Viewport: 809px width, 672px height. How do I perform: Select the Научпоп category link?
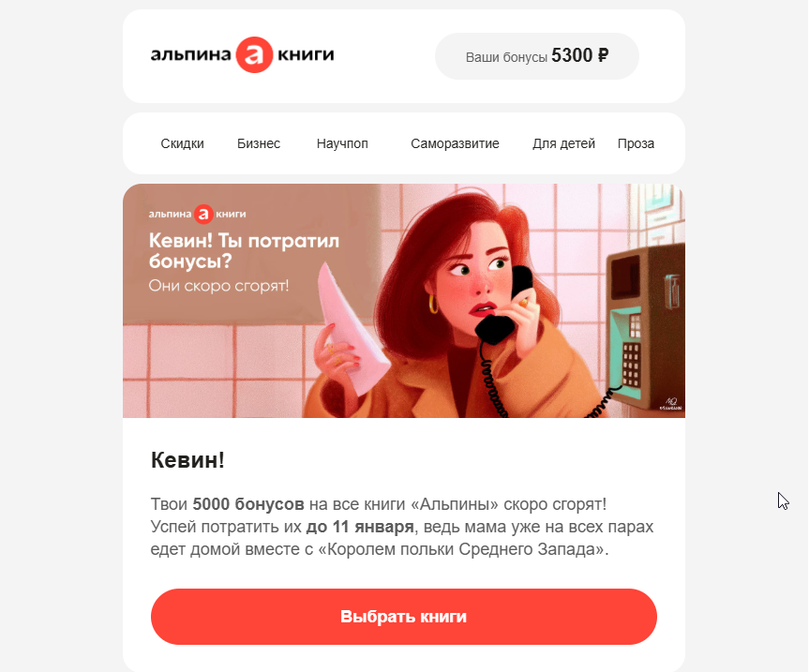click(342, 143)
